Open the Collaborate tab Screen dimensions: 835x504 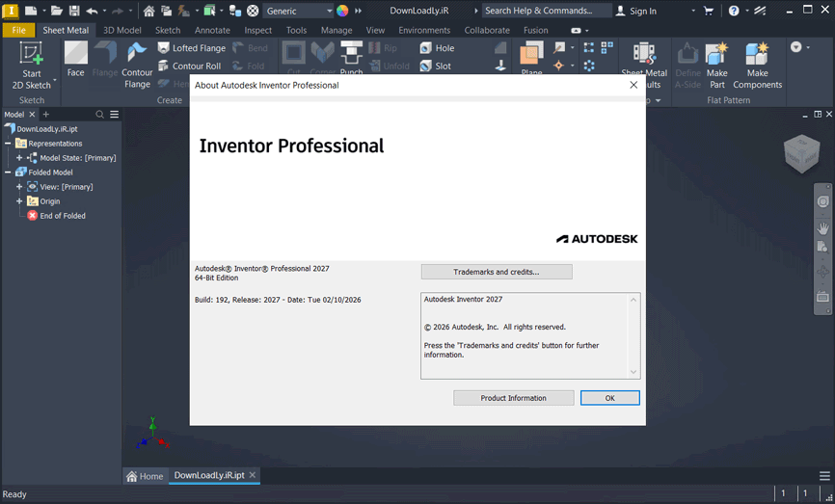487,30
